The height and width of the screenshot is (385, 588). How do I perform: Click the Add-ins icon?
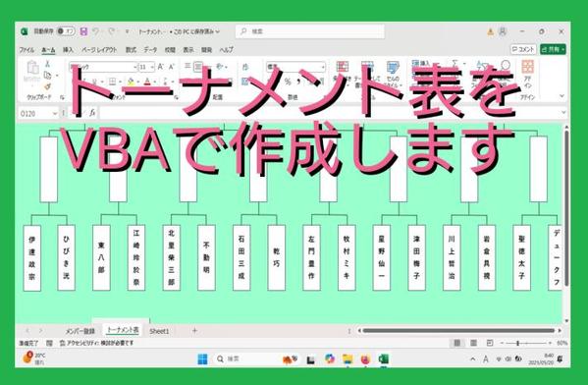(x=527, y=67)
